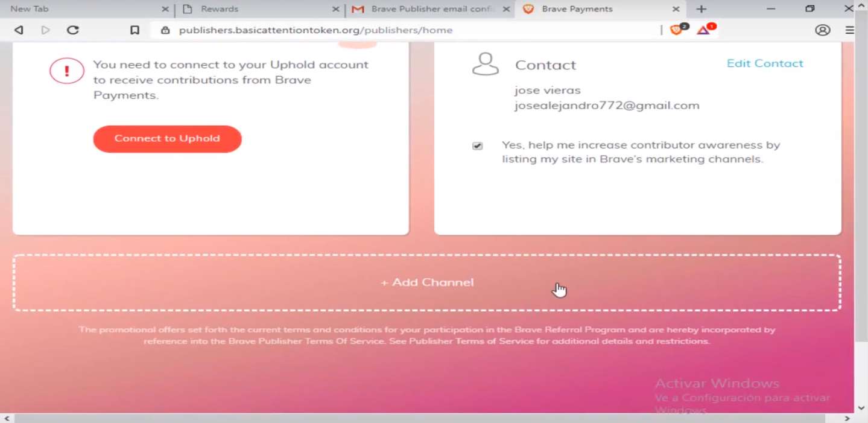Click the Connect to Uphold button

coord(167,139)
